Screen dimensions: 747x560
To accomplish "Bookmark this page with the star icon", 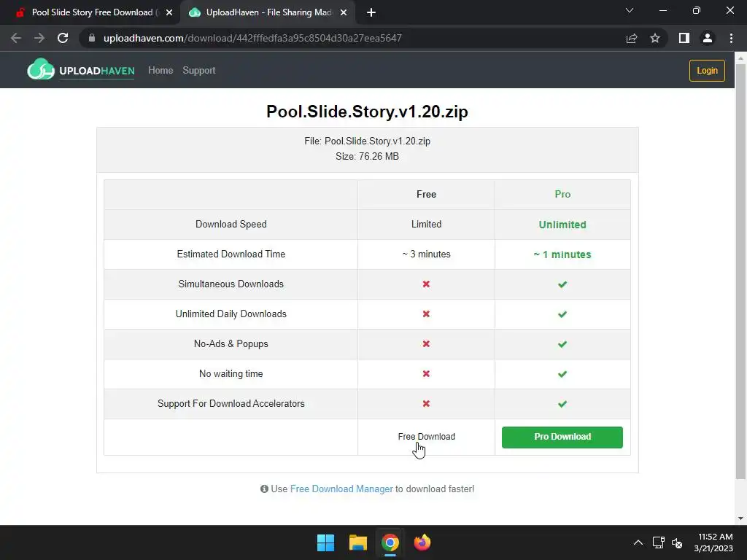I will pyautogui.click(x=655, y=38).
